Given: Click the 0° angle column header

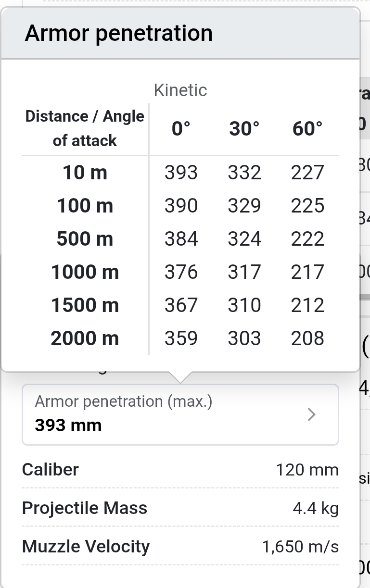Looking at the screenshot, I should (181, 129).
